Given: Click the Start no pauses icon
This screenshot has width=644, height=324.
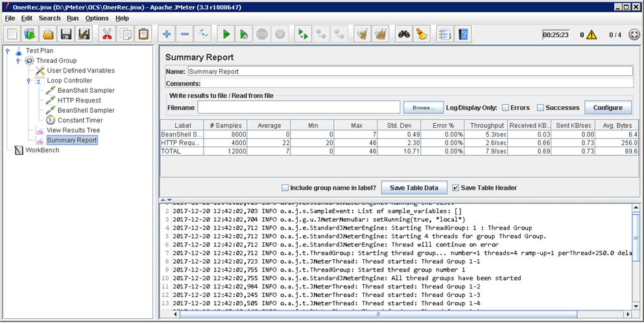Looking at the screenshot, I should [244, 34].
